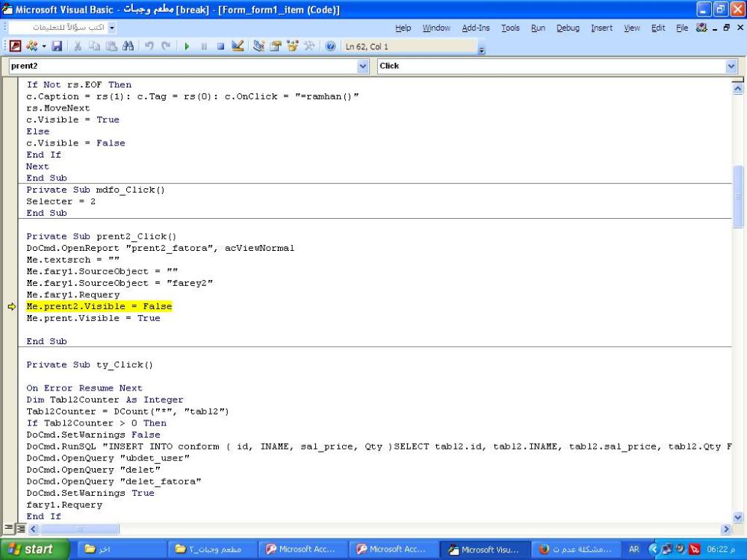Click the Insert Module toolbar icon

(x=32, y=46)
